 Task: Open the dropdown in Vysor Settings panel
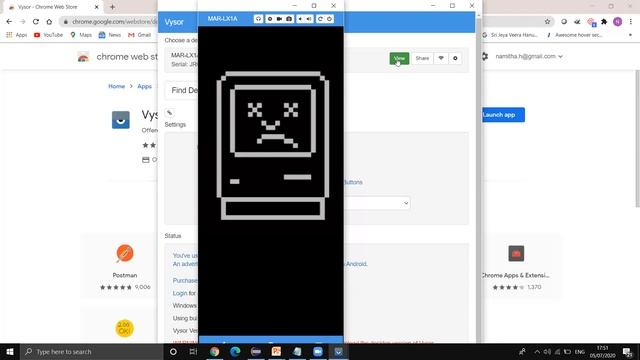click(377, 203)
